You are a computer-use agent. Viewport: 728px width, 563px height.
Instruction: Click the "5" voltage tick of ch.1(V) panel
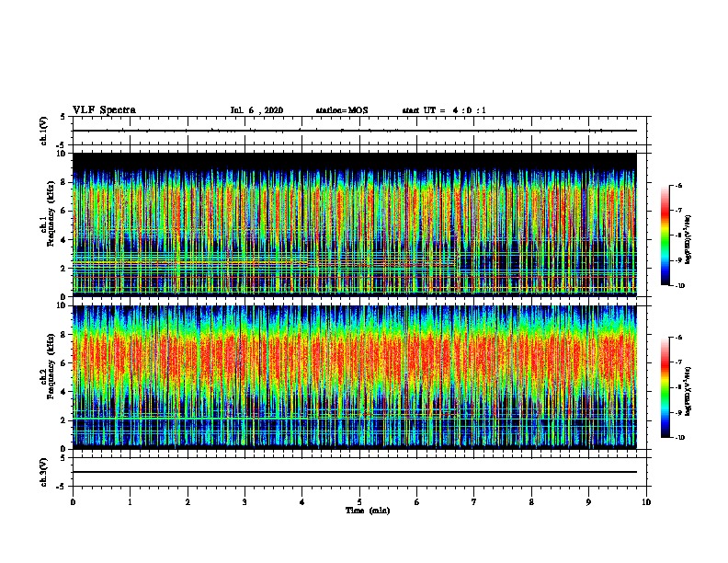63,117
